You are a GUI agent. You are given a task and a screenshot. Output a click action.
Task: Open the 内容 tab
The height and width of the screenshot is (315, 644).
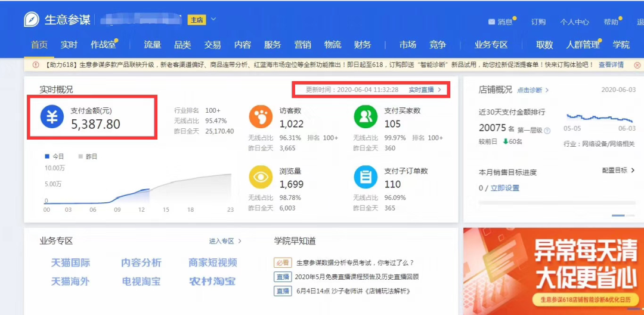[242, 45]
